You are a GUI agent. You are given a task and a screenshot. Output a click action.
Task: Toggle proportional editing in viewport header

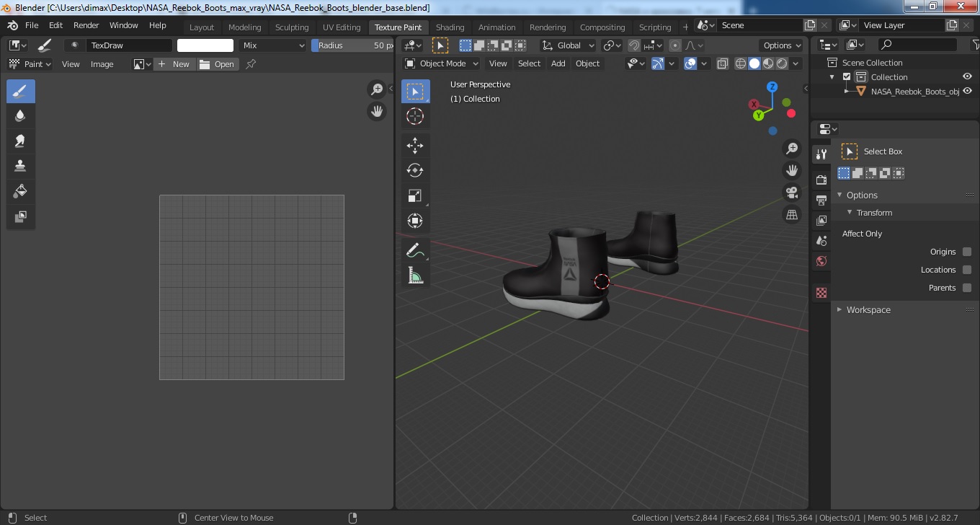674,45
